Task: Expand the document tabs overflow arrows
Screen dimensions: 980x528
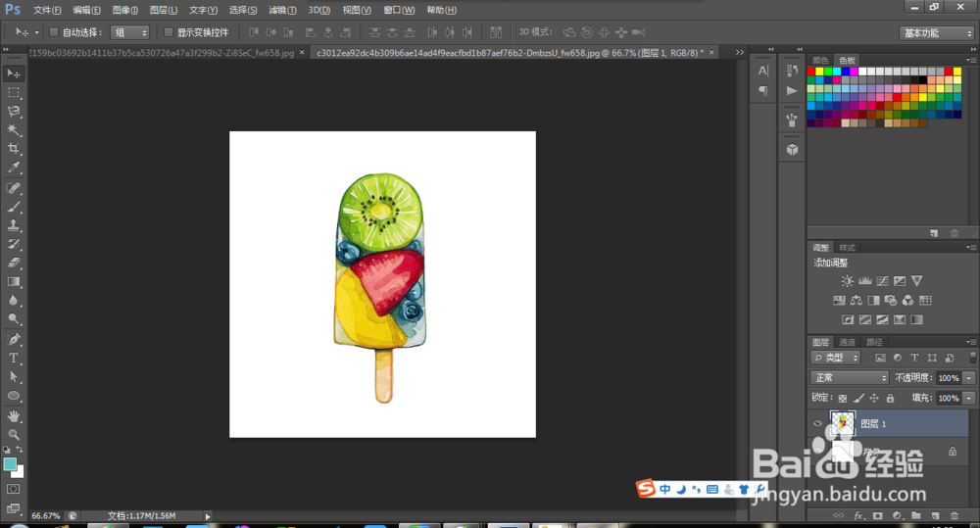Action: point(740,53)
